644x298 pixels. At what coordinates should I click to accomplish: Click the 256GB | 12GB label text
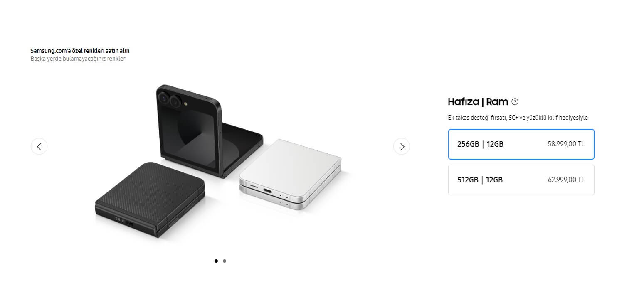click(480, 144)
